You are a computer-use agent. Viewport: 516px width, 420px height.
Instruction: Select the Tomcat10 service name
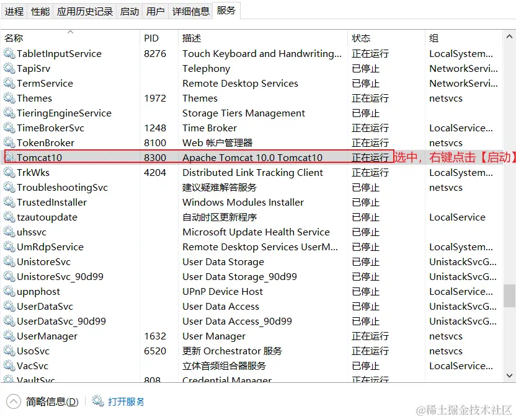tap(40, 158)
